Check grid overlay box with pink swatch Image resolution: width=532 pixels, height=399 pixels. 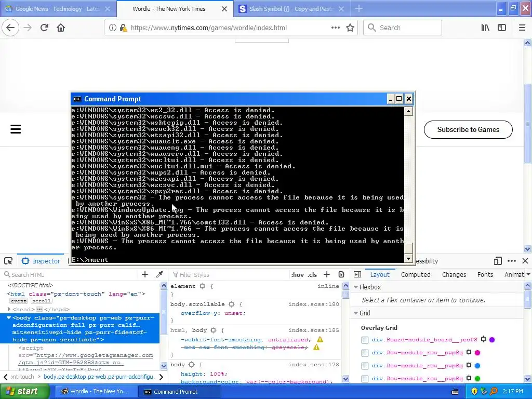click(x=365, y=353)
